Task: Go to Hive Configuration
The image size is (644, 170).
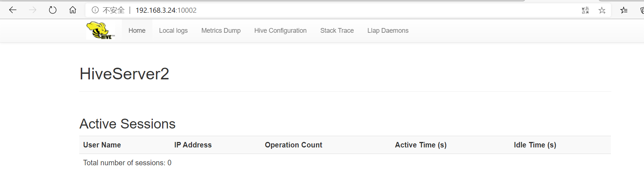Action: coord(280,31)
